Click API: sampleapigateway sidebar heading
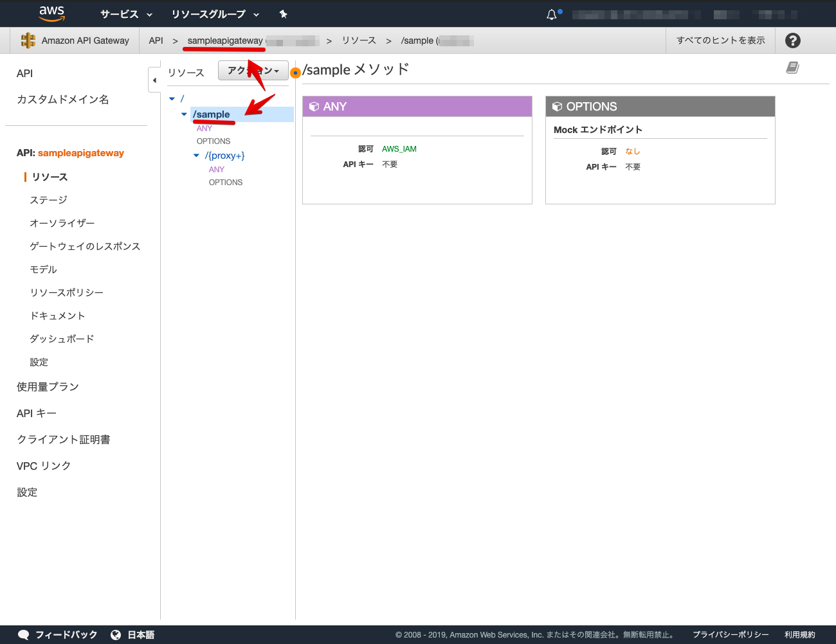Viewport: 836px width, 644px height. [70, 153]
